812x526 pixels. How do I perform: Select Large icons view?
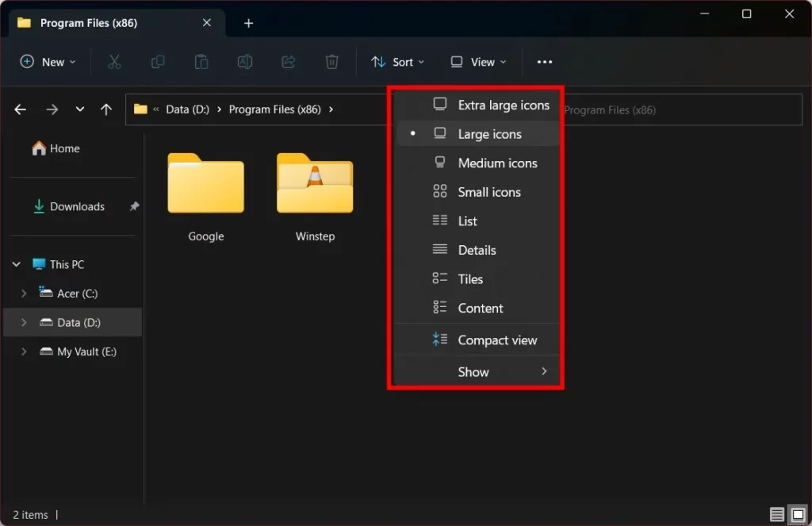pos(478,134)
